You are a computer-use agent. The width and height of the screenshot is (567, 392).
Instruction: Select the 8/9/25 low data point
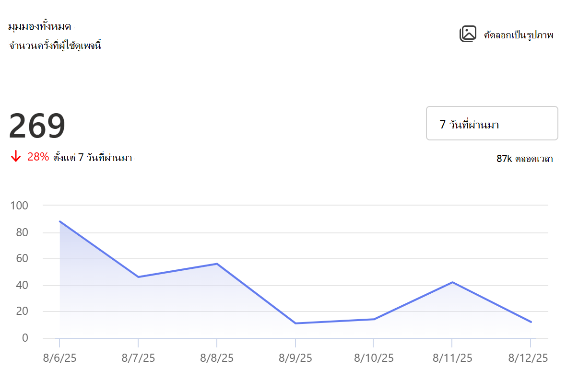pyautogui.click(x=295, y=323)
